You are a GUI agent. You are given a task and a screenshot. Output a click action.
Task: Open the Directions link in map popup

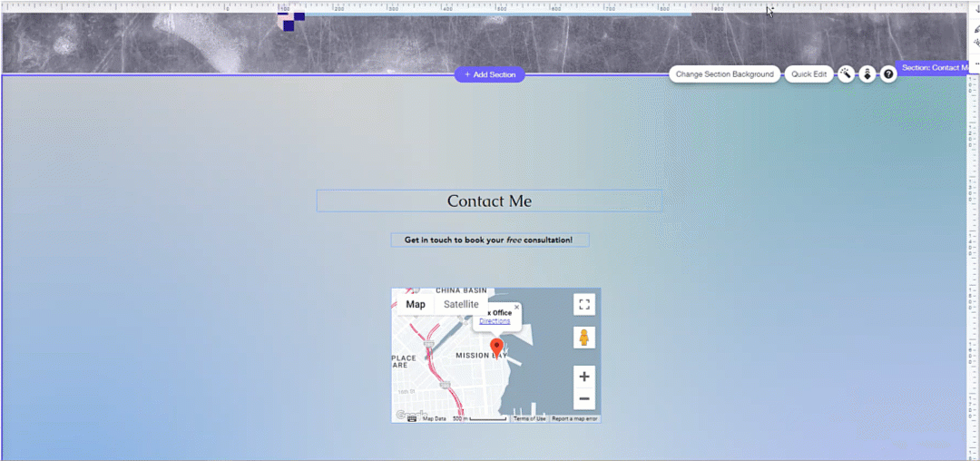tap(495, 321)
